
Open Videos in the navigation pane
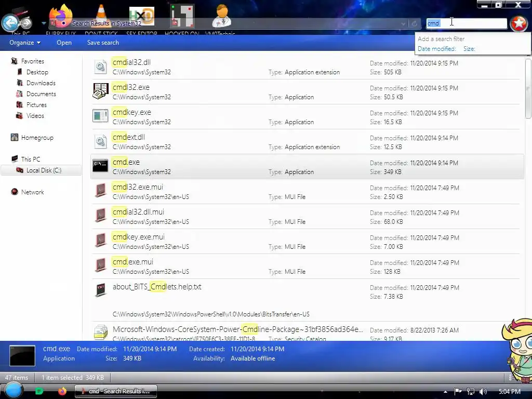tap(35, 116)
